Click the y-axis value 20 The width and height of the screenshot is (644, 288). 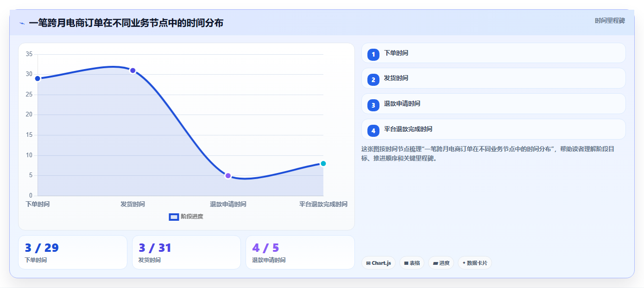(29, 115)
